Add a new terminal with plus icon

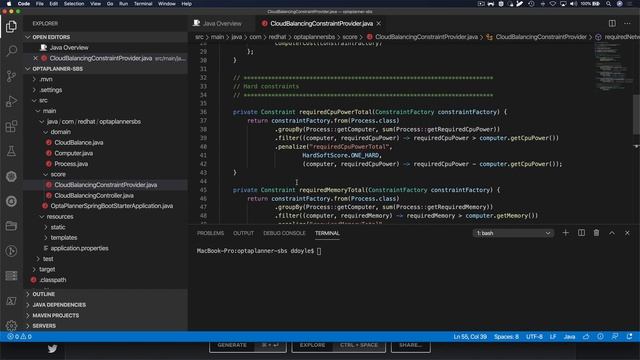[x=565, y=233]
